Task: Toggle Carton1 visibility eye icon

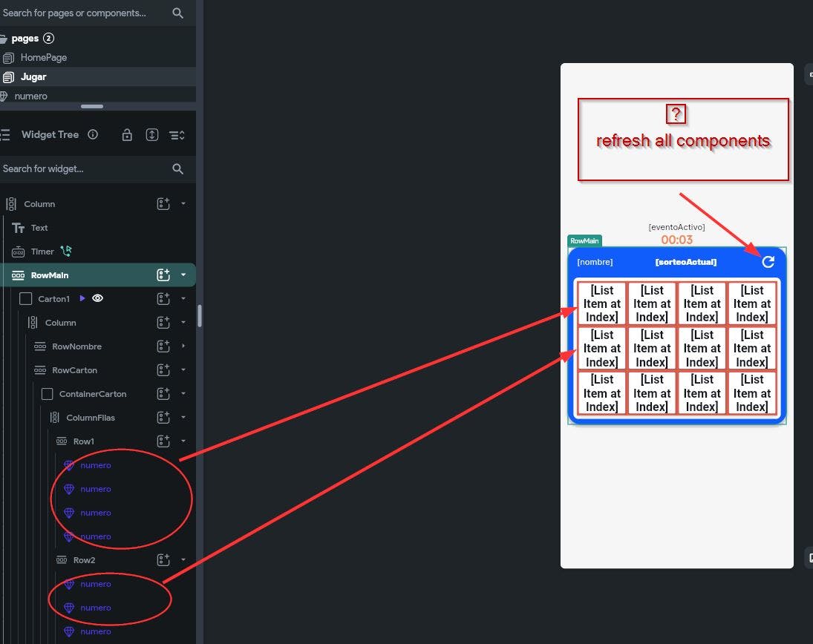Action: tap(97, 298)
